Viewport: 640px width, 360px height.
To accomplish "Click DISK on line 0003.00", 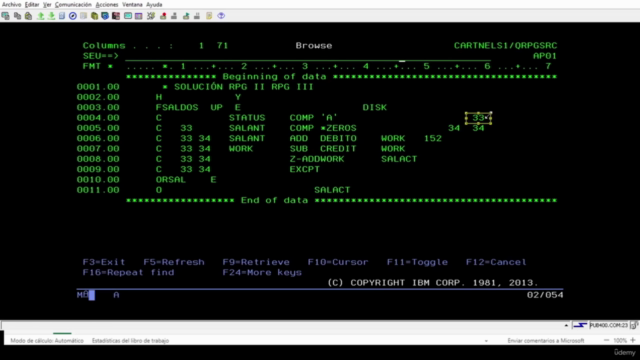I will tap(375, 107).
